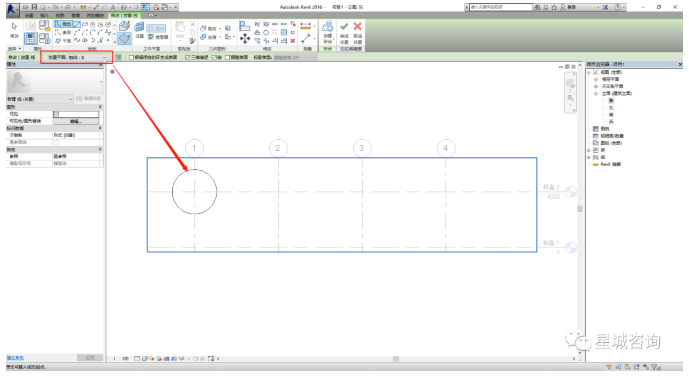Switch to the 管理 Manage ribbon tab
Screen dimensions: 689x377
pyautogui.click(x=75, y=15)
